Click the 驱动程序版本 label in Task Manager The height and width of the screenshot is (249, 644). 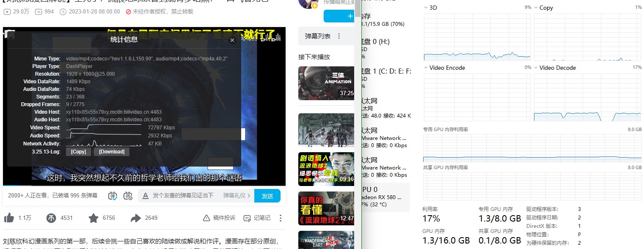(542, 209)
